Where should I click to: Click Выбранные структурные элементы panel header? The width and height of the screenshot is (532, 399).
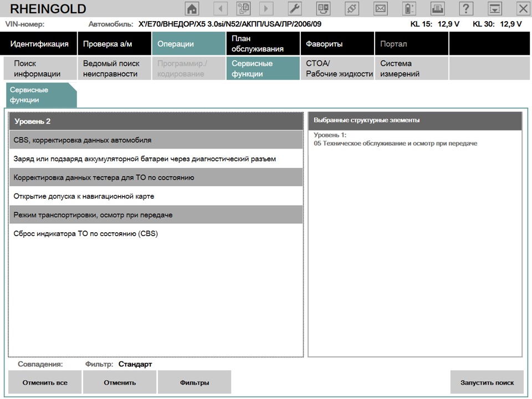[x=415, y=120]
